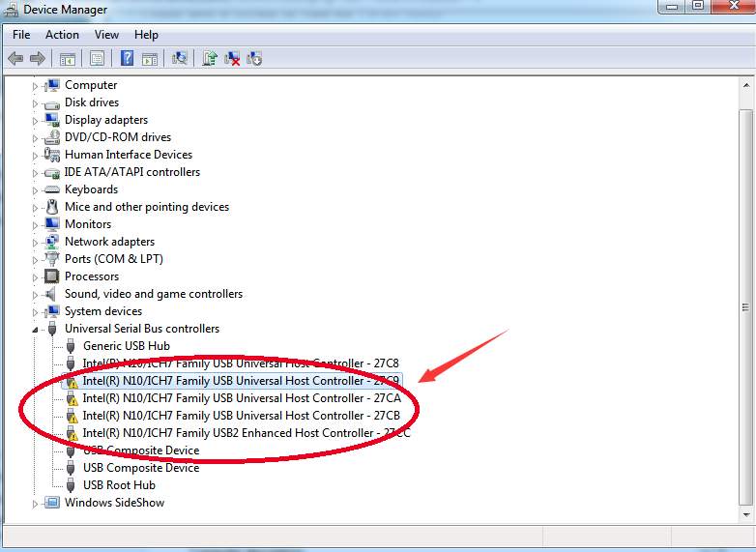Click the Properties toolbar icon

coord(97,58)
